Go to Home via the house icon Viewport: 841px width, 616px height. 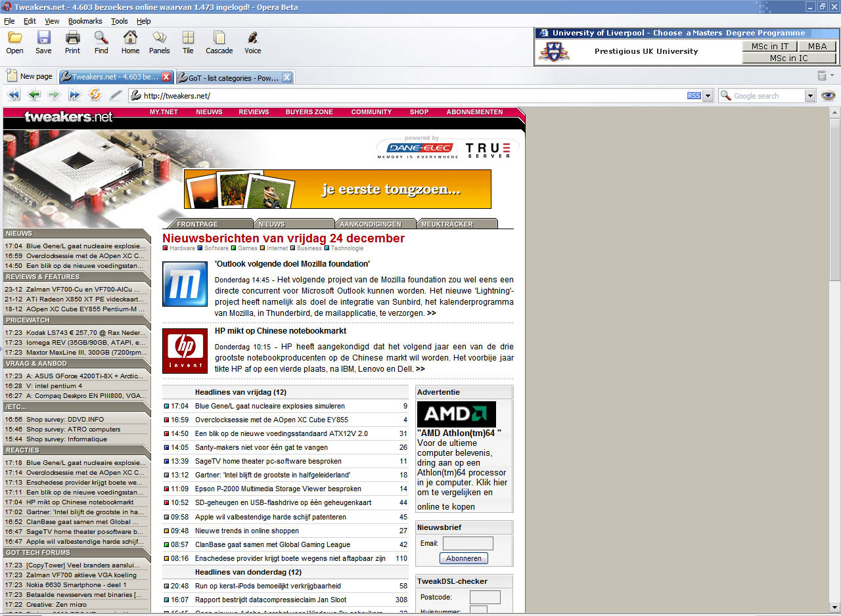coord(130,37)
